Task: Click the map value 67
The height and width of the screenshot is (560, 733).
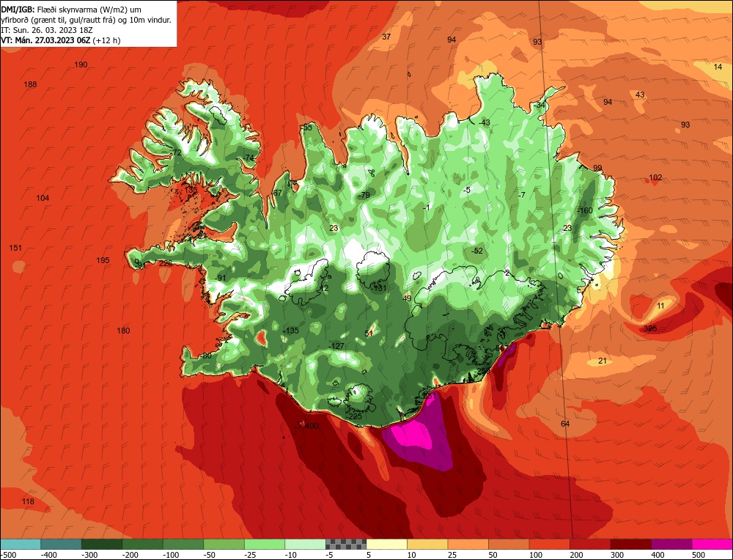Action: point(278,193)
